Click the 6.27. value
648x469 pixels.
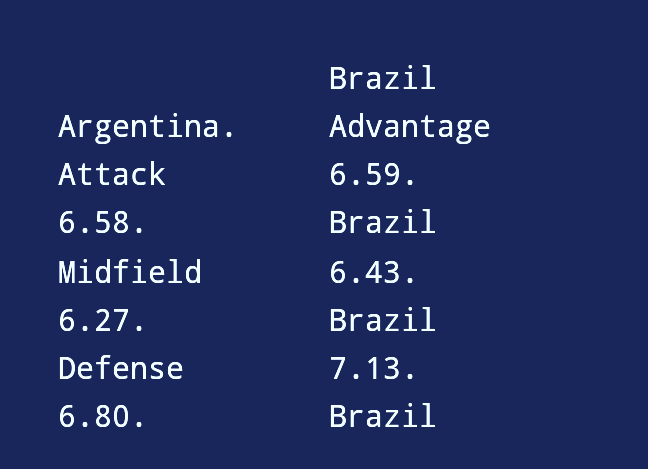pos(102,320)
